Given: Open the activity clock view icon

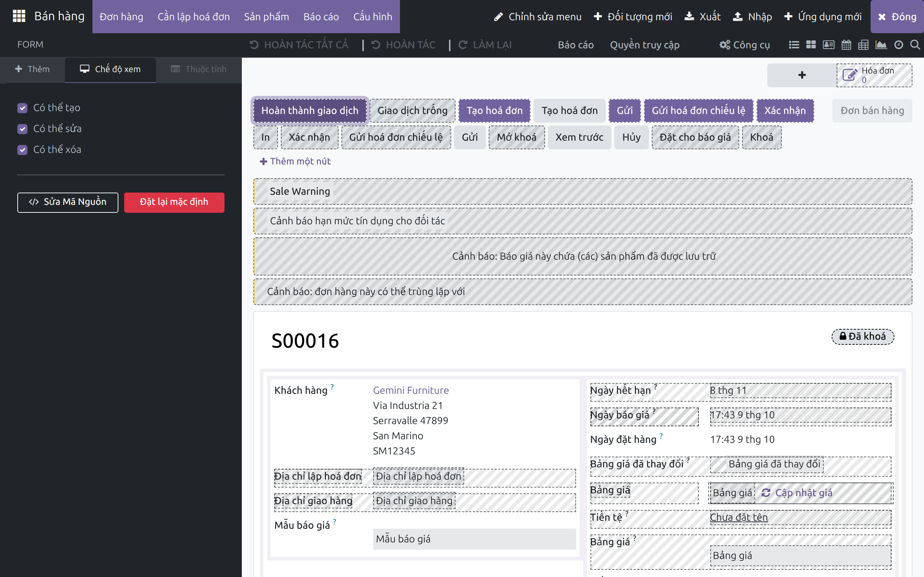Looking at the screenshot, I should [899, 45].
